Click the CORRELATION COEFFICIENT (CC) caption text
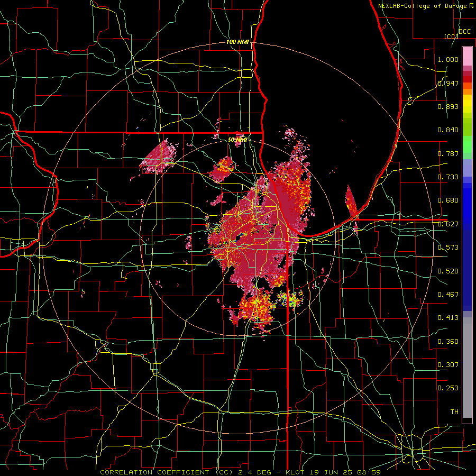 (x=167, y=472)
